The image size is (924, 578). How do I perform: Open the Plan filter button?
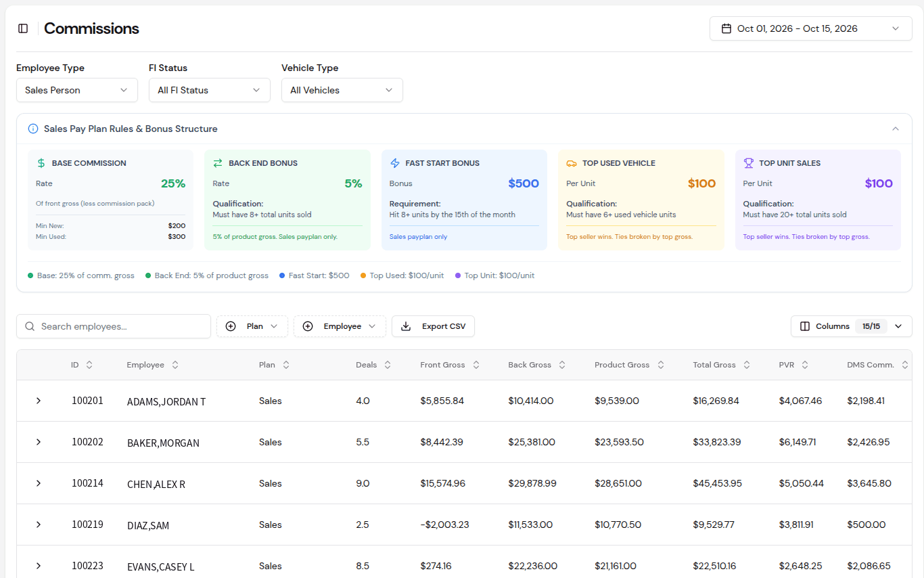(x=252, y=326)
